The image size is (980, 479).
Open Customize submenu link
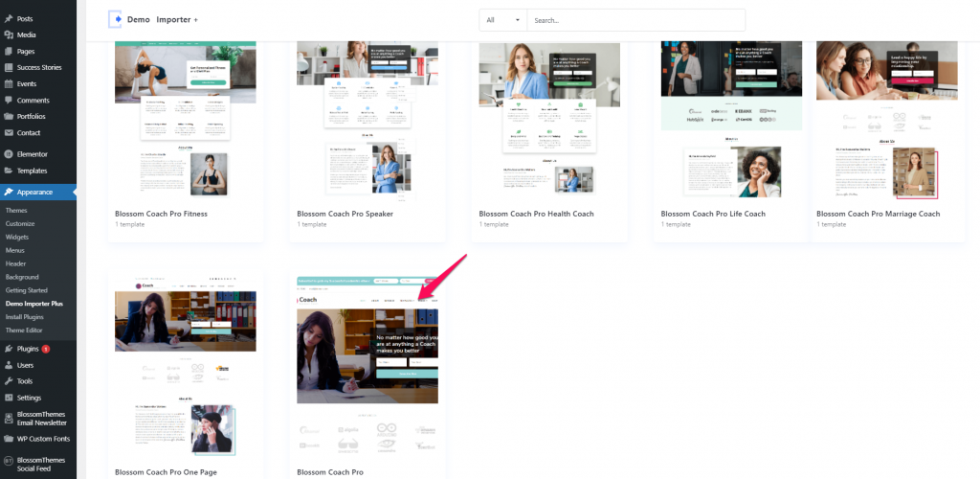coord(20,224)
